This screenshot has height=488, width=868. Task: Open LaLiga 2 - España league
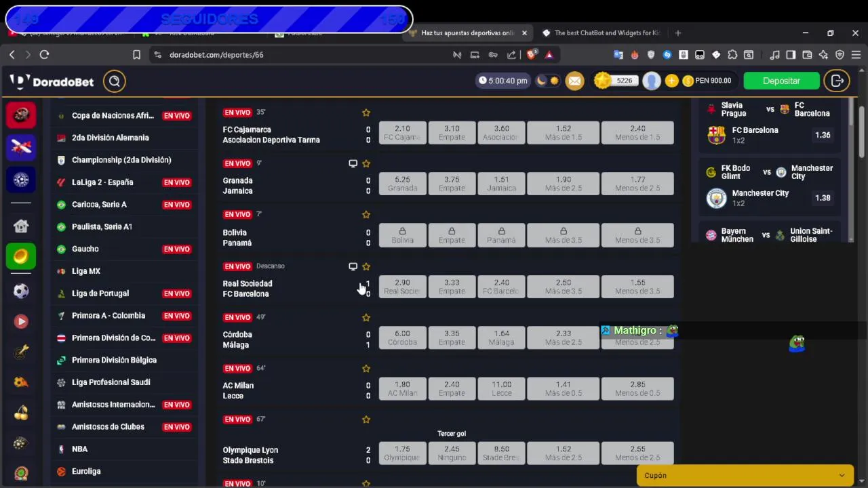pyautogui.click(x=123, y=182)
